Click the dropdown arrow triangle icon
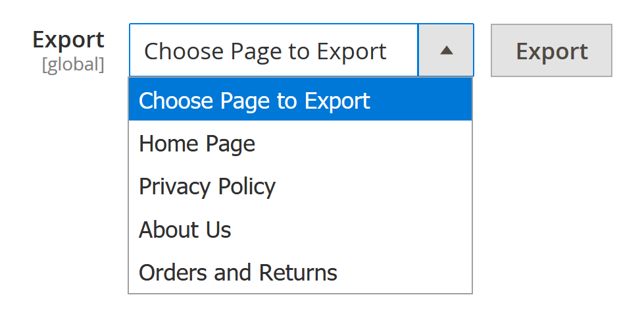The image size is (644, 326). tap(447, 51)
